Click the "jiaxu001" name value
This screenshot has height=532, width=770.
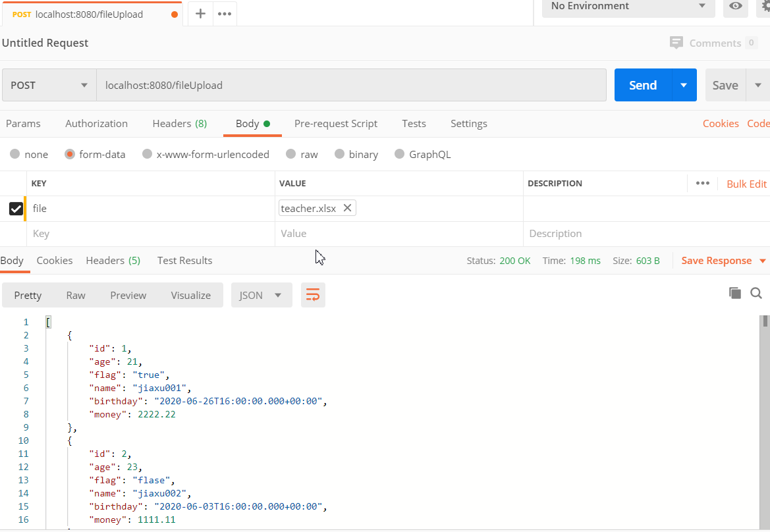tap(159, 388)
